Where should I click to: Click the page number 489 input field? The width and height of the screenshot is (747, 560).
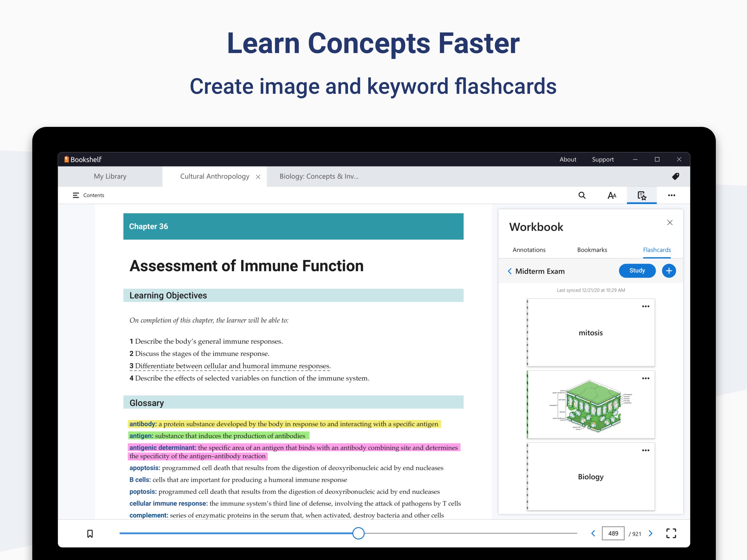[x=612, y=533]
